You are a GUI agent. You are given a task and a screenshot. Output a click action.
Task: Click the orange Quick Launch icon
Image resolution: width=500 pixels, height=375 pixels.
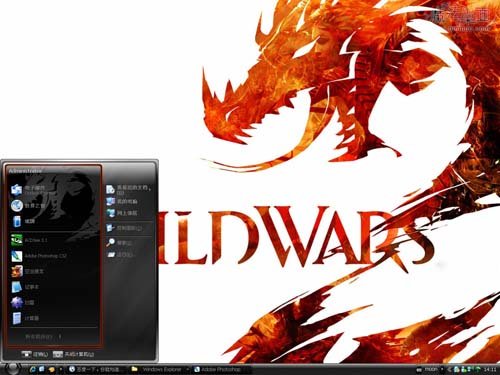click(51, 369)
